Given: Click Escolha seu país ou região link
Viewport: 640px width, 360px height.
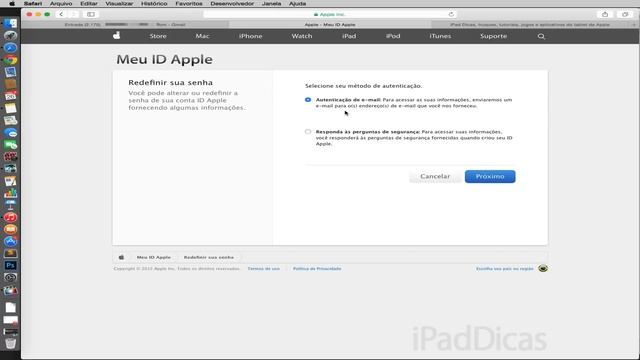Looking at the screenshot, I should 504,269.
